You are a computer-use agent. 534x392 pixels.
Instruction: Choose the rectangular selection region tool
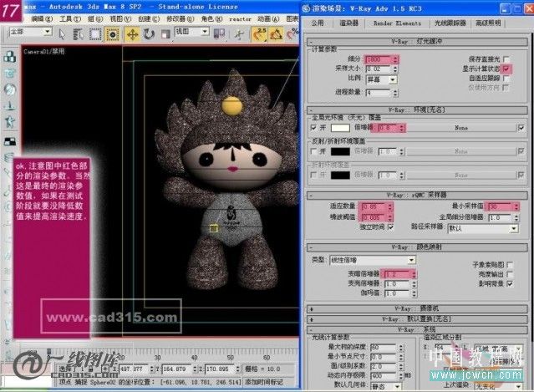95,34
